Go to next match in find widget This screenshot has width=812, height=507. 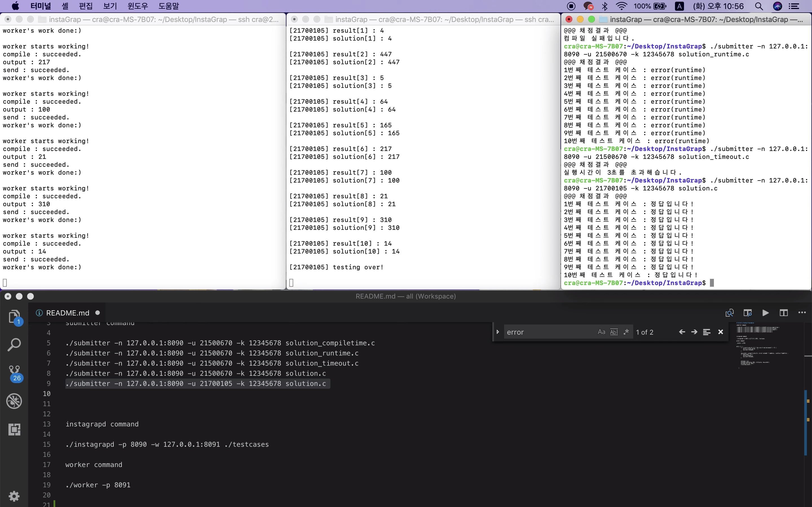694,332
